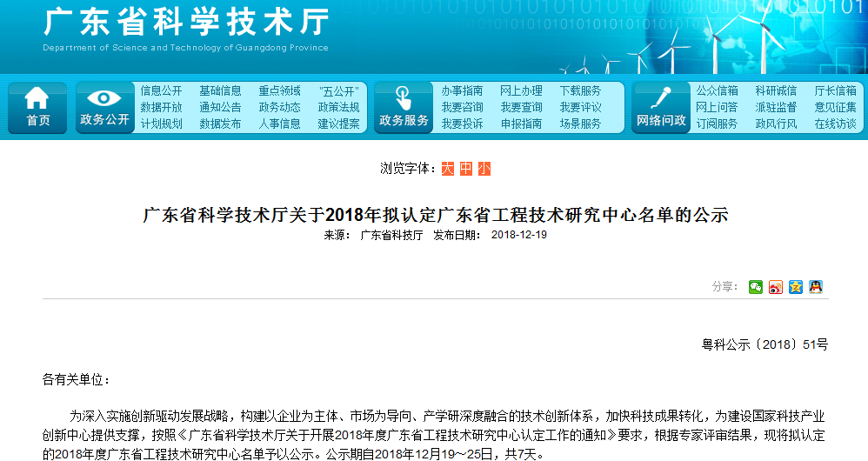Open the 政务公开 eye icon section
Screen dimensions: 868x461
pyautogui.click(x=104, y=107)
